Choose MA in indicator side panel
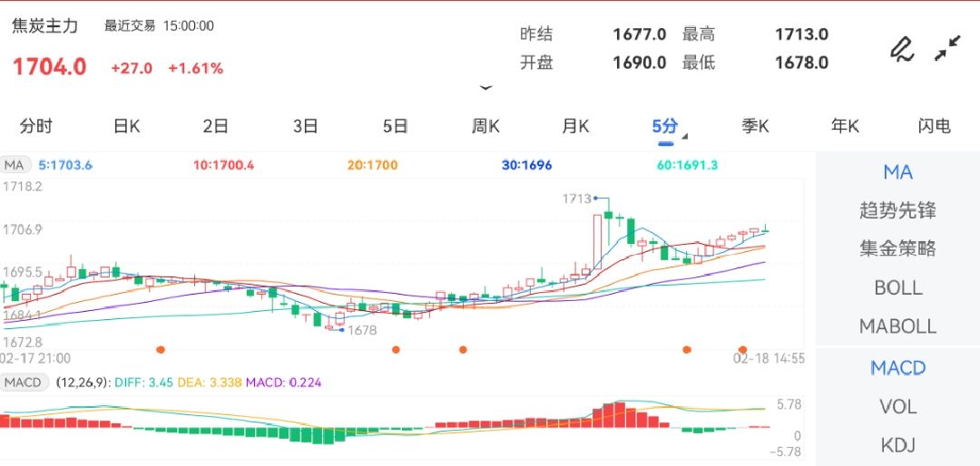 pos(897,172)
